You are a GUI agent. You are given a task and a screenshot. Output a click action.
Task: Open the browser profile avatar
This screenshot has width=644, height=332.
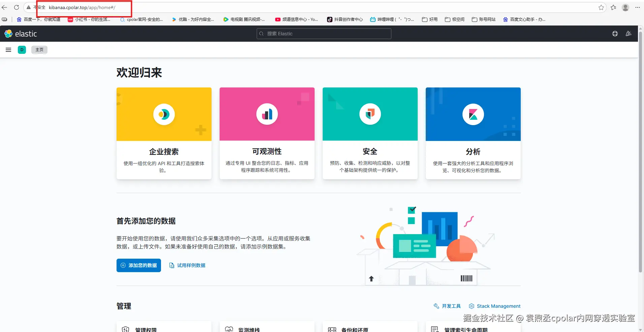tap(625, 7)
